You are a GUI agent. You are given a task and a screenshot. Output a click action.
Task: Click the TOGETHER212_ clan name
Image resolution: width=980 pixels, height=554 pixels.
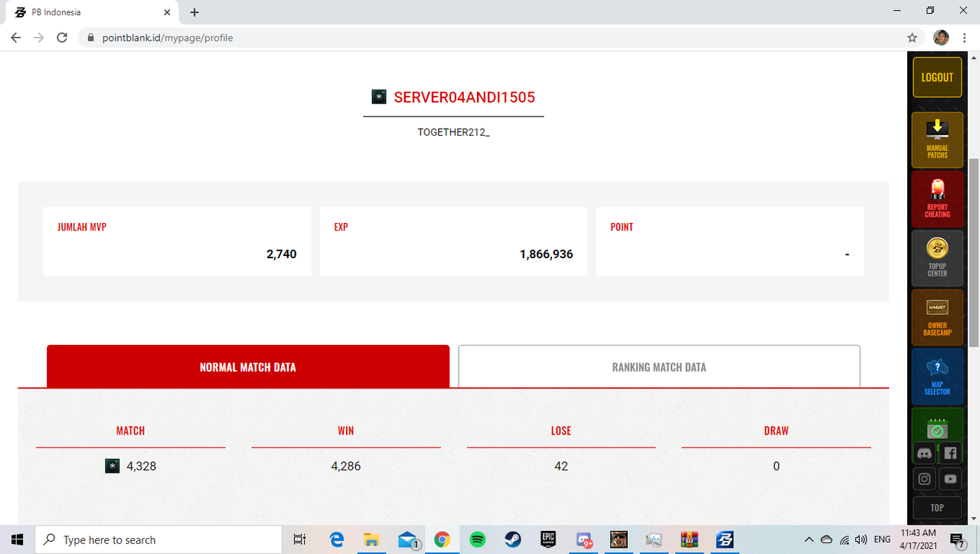click(x=453, y=132)
